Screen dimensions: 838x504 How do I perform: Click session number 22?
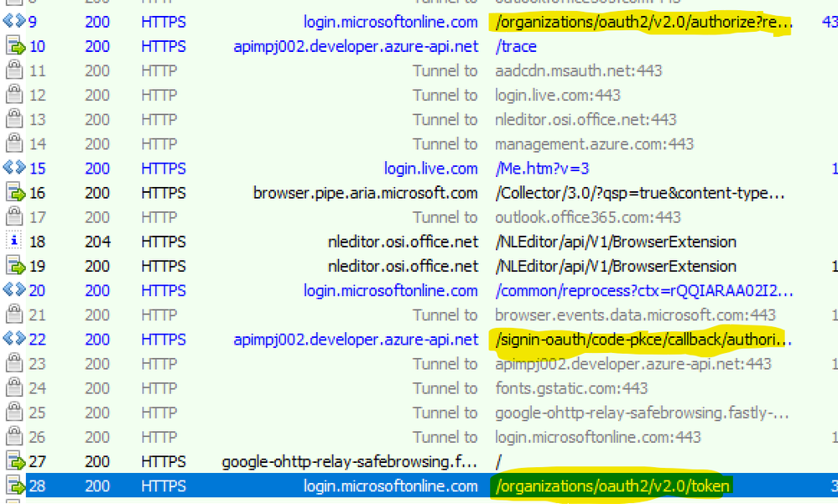[x=37, y=340]
